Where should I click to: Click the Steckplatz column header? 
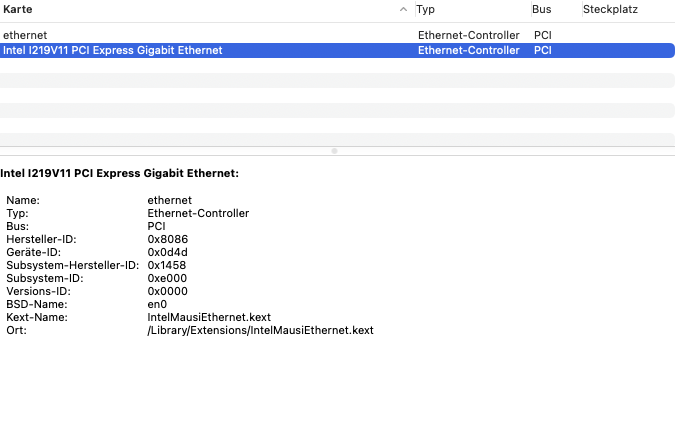coord(610,9)
